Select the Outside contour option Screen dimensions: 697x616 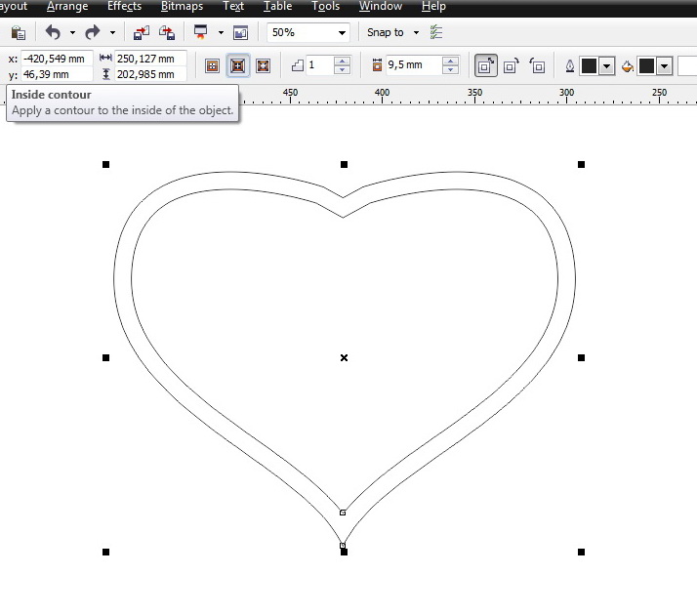click(264, 66)
